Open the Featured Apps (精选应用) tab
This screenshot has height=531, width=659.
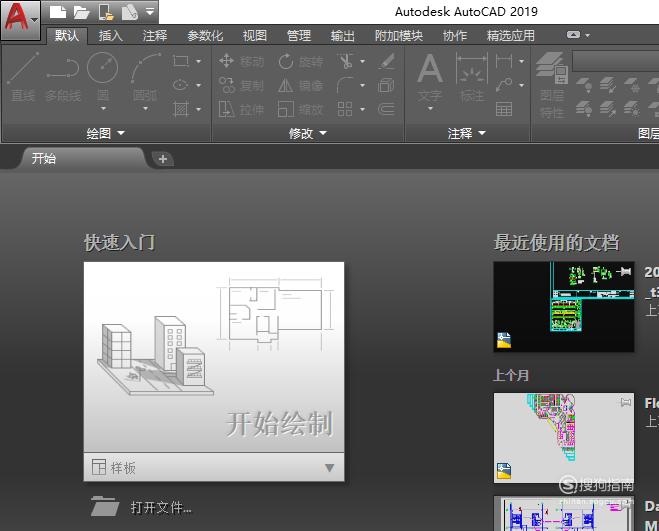[x=511, y=36]
